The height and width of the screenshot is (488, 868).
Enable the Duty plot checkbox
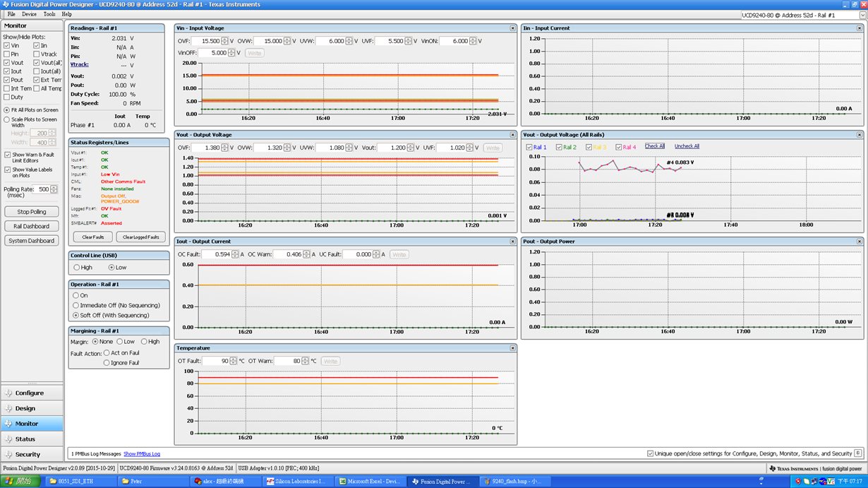pyautogui.click(x=7, y=97)
